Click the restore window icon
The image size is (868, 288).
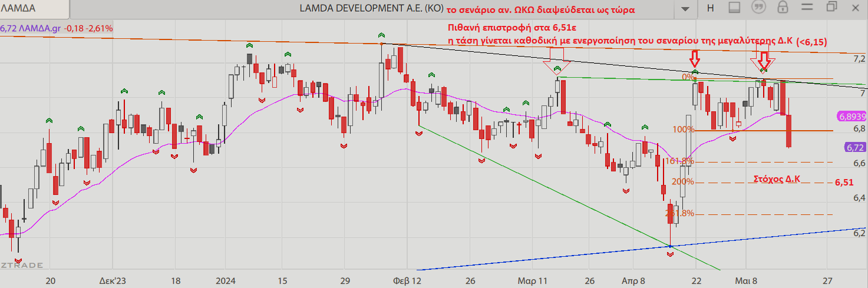831,7
